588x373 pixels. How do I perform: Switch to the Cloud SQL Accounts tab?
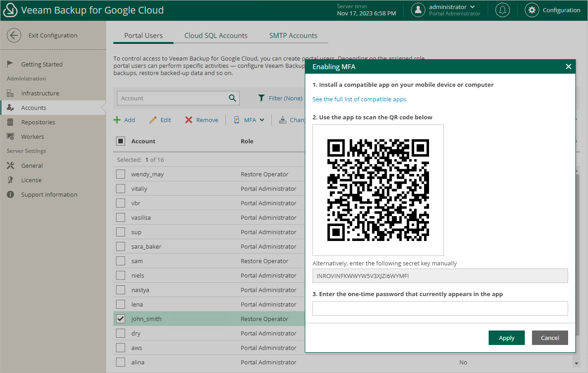pos(216,36)
